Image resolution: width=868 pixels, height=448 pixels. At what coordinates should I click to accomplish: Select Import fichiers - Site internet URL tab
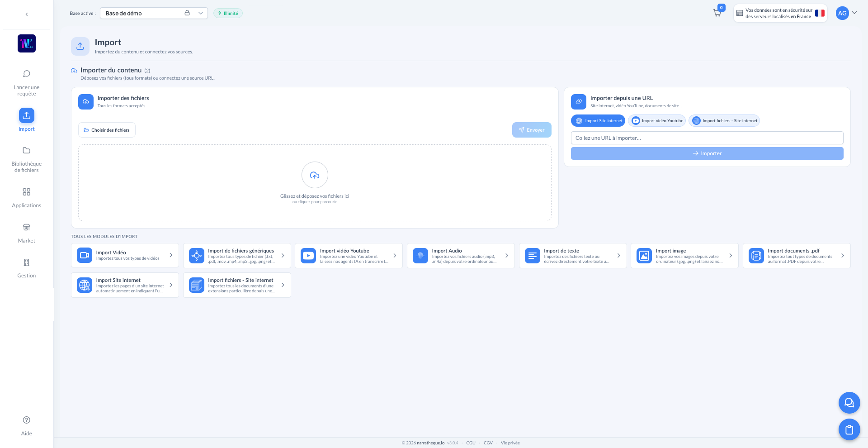point(724,121)
